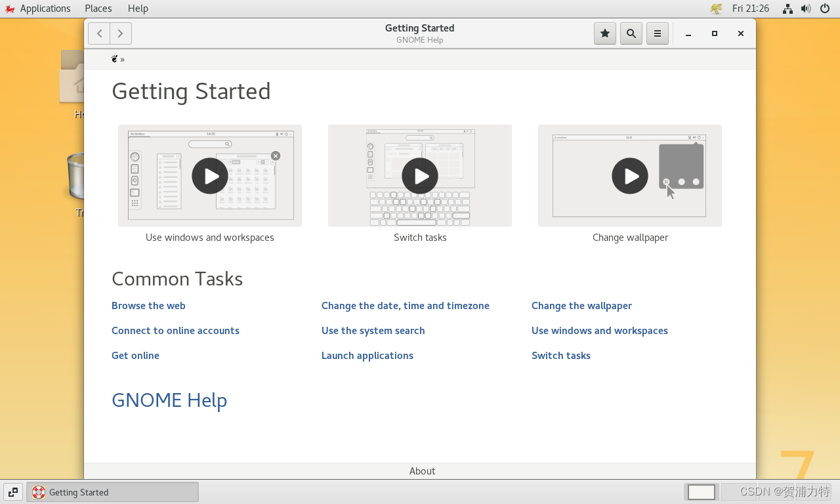This screenshot has width=840, height=504.
Task: Open Connect to online accounts link
Action: coord(175,331)
